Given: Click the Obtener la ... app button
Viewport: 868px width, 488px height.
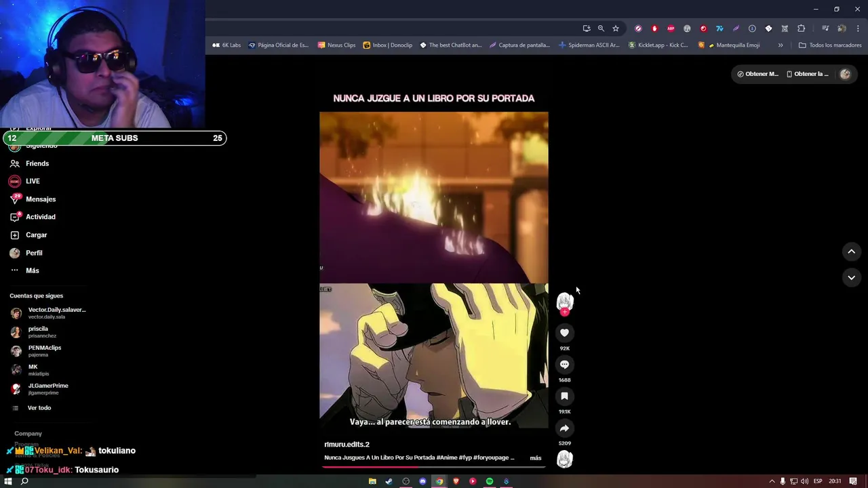Looking at the screenshot, I should tap(808, 74).
